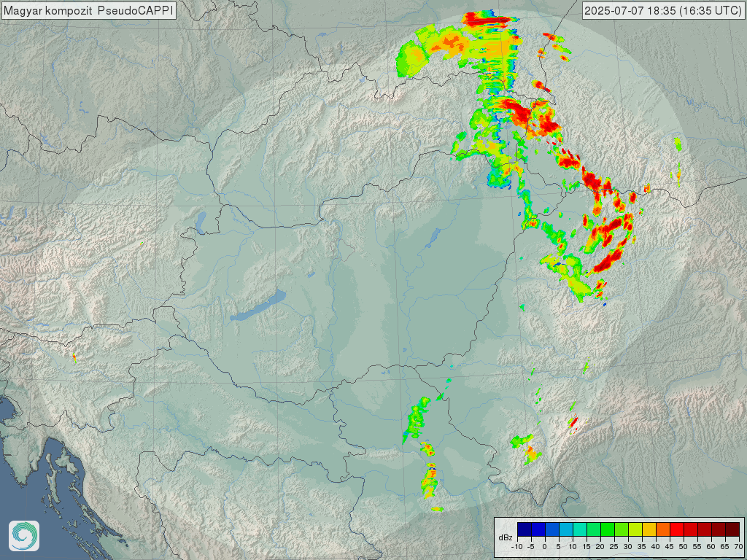This screenshot has width=747, height=560.
Task: Select the yellow 35 to 40 dBz swatch
Action: 649,529
